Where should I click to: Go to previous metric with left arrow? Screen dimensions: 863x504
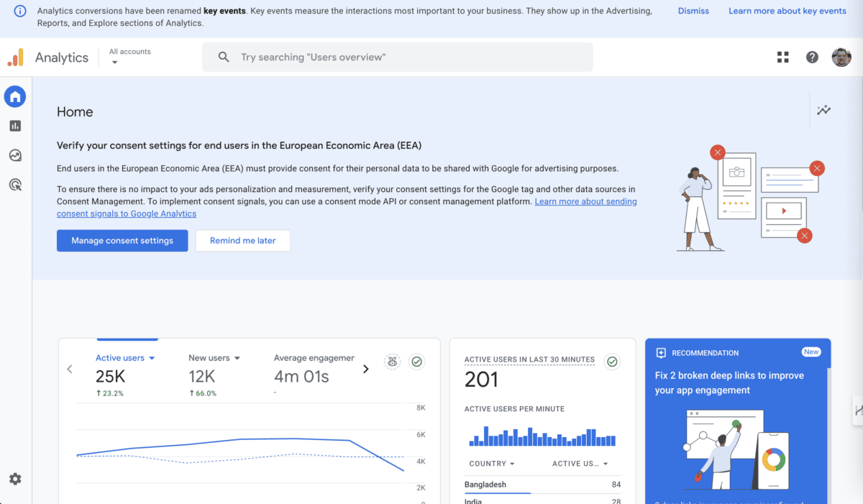(x=70, y=369)
